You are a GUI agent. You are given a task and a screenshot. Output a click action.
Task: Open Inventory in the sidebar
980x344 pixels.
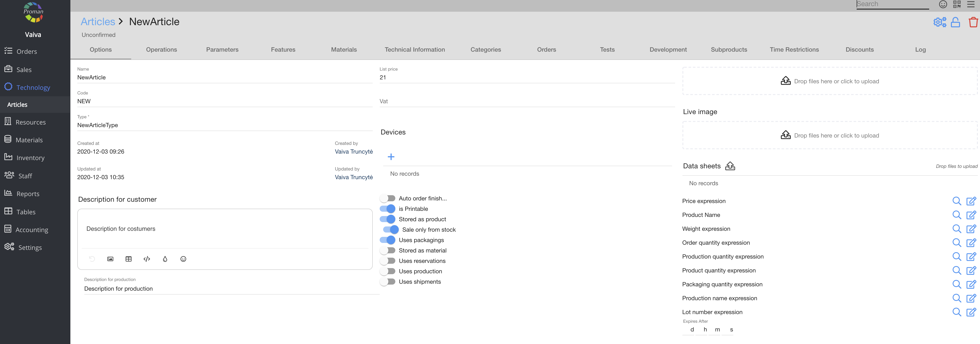pyautogui.click(x=30, y=158)
